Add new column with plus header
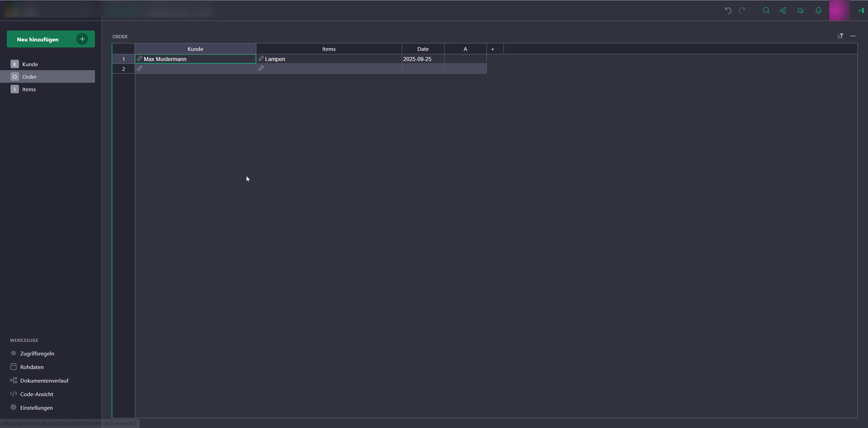868x428 pixels. (x=493, y=49)
